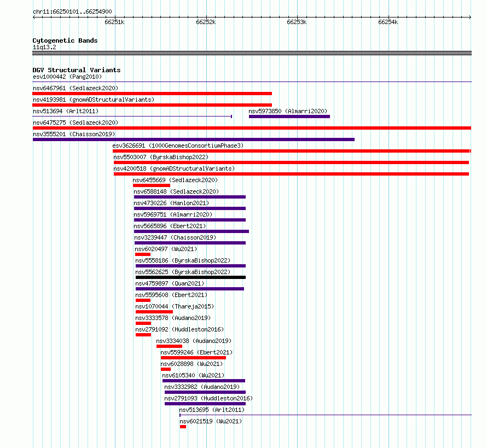Open the nsv3239447 (Chaisson2019) label
Image resolution: width=487 pixels, height=448 pixels.
click(175, 237)
